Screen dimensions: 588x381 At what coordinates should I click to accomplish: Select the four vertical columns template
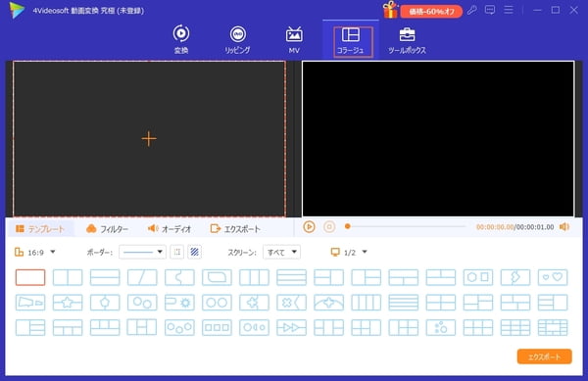pyautogui.click(x=366, y=303)
